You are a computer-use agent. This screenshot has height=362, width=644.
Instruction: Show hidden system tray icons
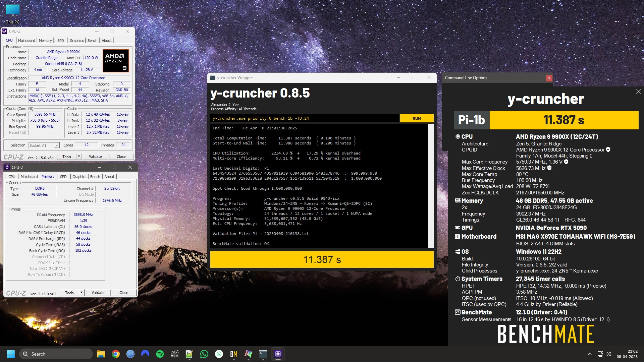589,354
